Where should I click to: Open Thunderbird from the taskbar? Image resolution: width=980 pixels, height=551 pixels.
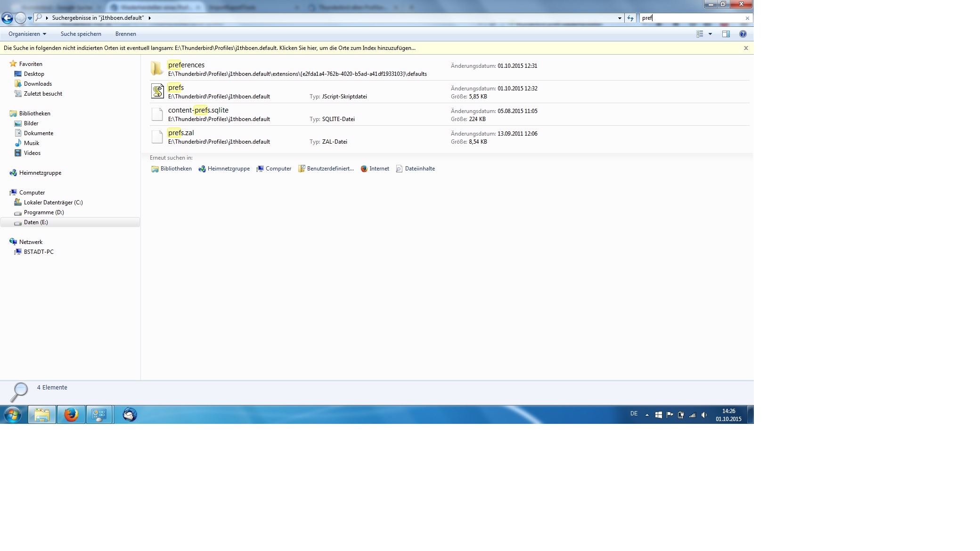130,415
